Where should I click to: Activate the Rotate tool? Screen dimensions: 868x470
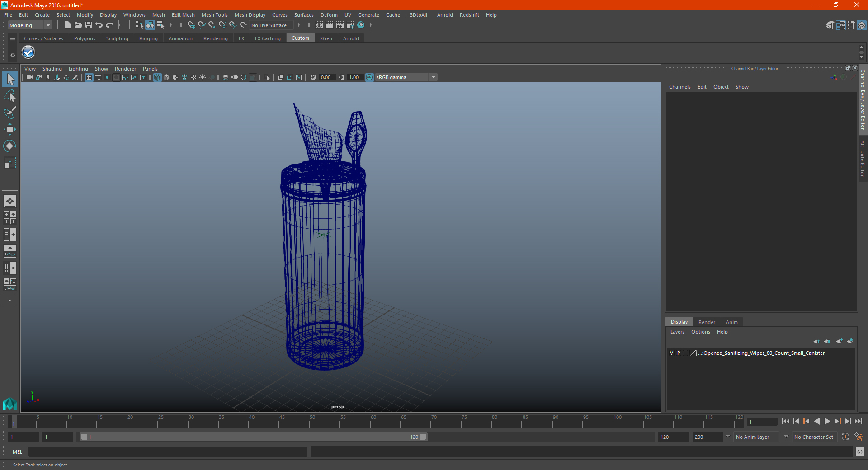(x=9, y=146)
